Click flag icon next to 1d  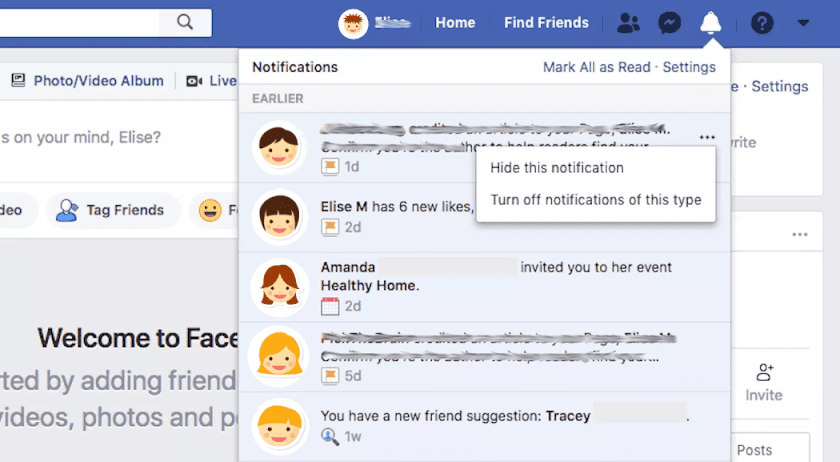click(330, 167)
